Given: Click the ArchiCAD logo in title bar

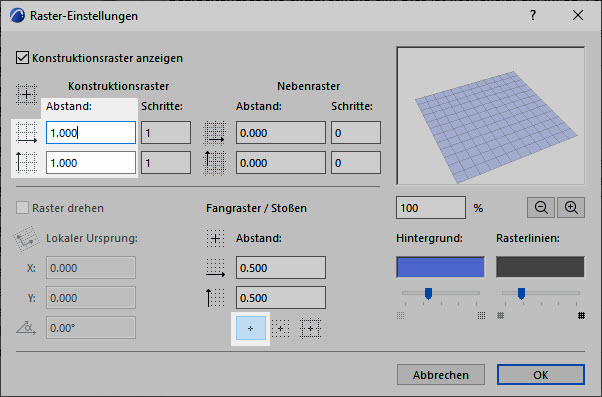Looking at the screenshot, I should [x=18, y=16].
